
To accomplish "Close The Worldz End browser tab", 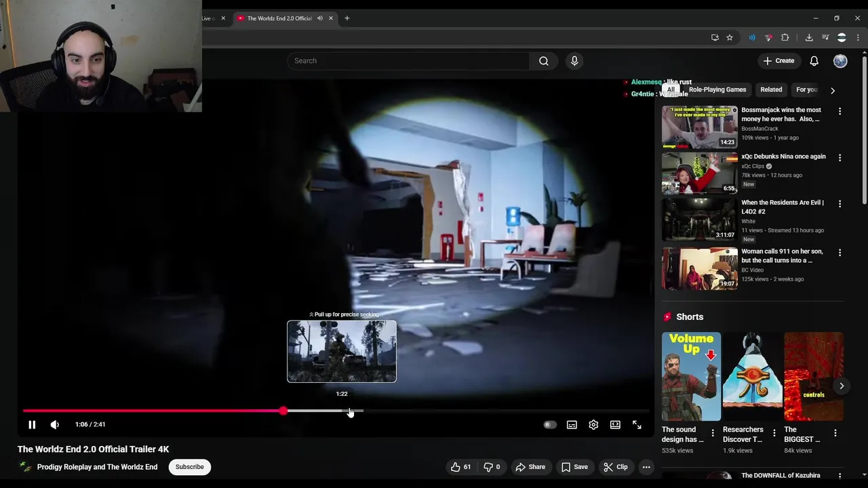I will [331, 18].
